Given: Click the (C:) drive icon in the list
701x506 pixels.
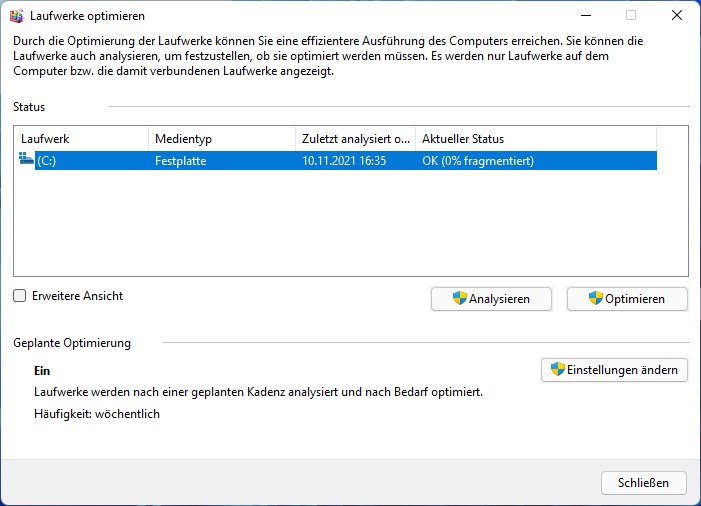Looking at the screenshot, I should coord(26,160).
